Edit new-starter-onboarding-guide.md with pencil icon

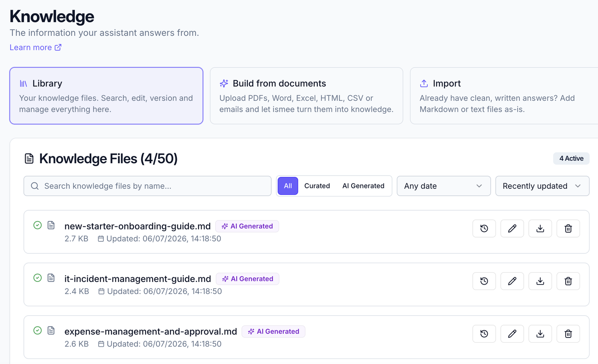[512, 229]
